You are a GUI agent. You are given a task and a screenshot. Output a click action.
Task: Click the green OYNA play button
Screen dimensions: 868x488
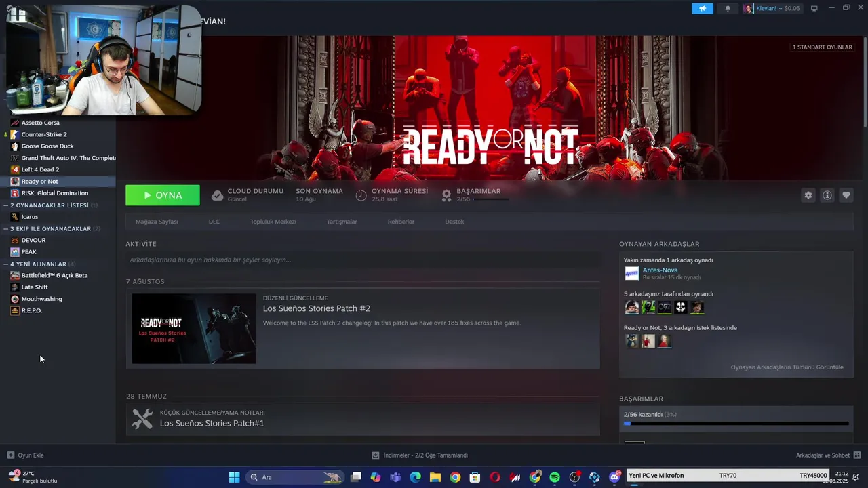pyautogui.click(x=163, y=195)
